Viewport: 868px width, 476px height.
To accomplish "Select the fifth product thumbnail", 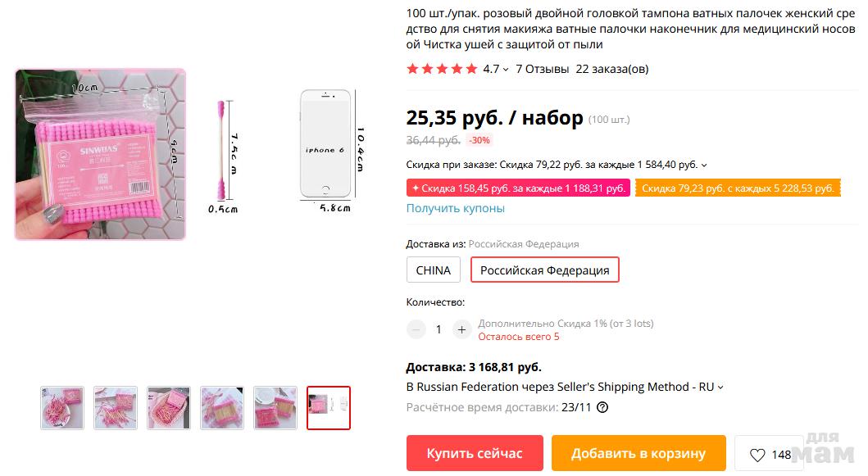I will click(275, 408).
